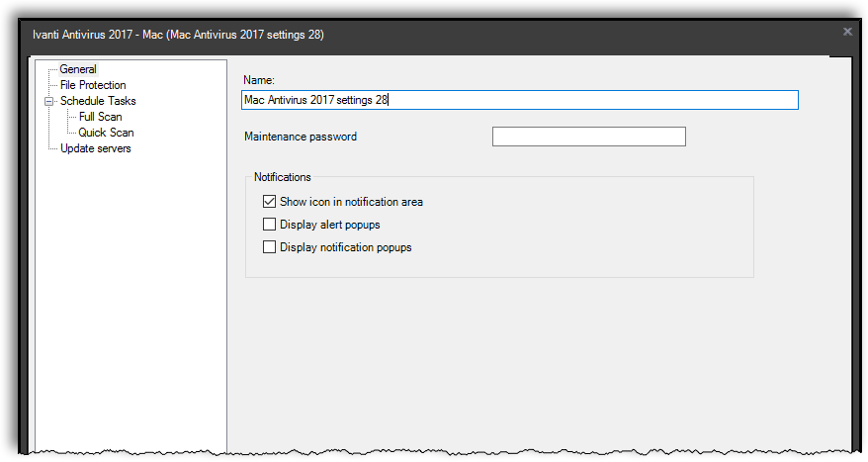Open the File Protection settings page
Screen dimensions: 868x462
pyautogui.click(x=93, y=85)
